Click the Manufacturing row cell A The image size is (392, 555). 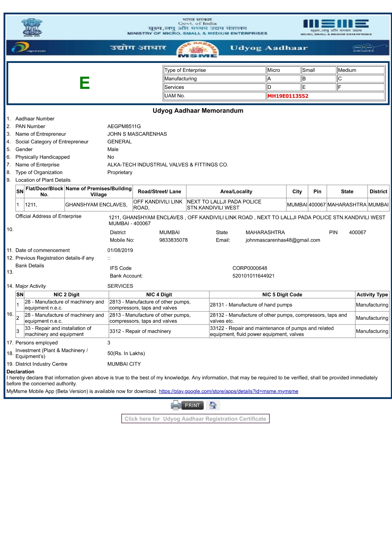pyautogui.click(x=283, y=79)
